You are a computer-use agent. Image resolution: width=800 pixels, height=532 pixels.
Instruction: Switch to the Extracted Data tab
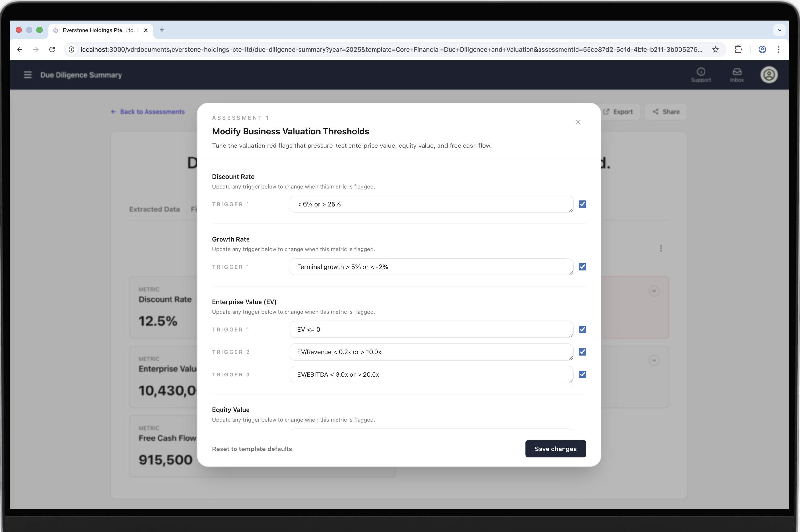[154, 209]
